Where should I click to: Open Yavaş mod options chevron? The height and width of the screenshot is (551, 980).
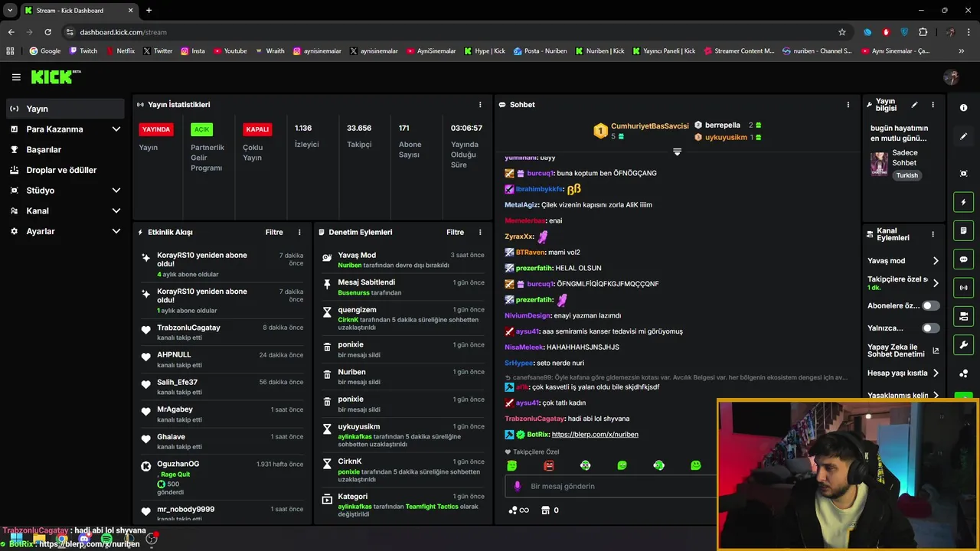[x=936, y=261]
